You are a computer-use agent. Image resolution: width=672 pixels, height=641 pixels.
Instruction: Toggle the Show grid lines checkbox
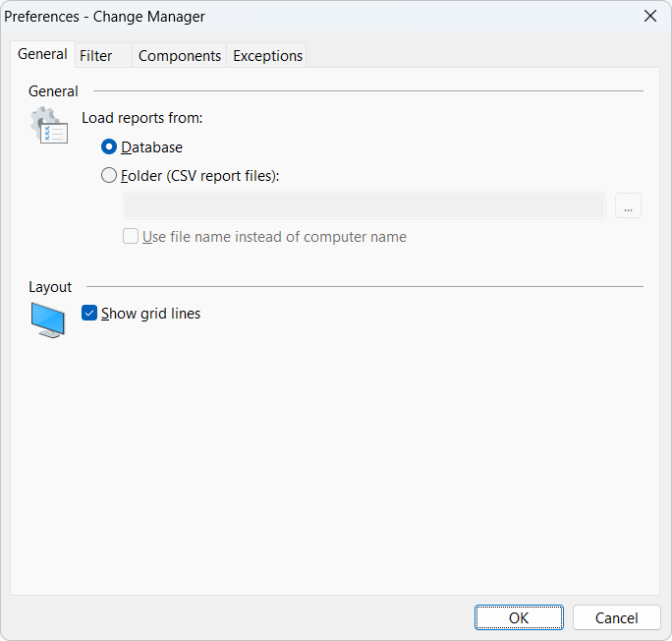90,314
